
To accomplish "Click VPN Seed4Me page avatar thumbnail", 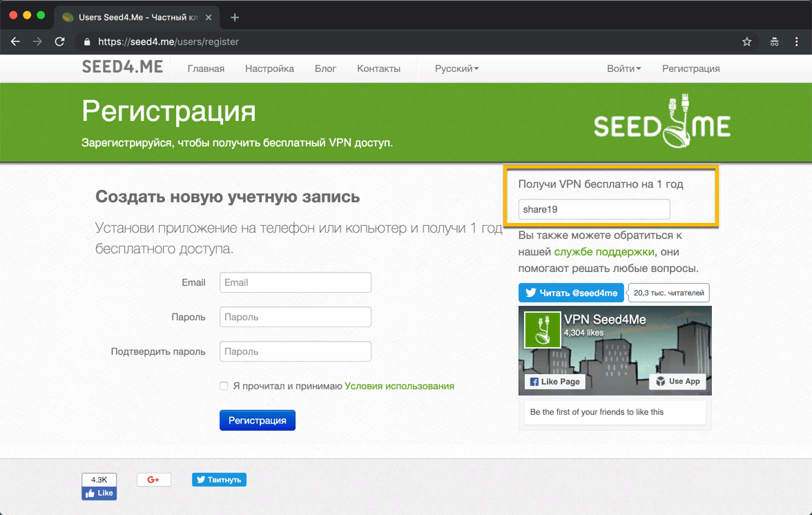I will click(542, 330).
